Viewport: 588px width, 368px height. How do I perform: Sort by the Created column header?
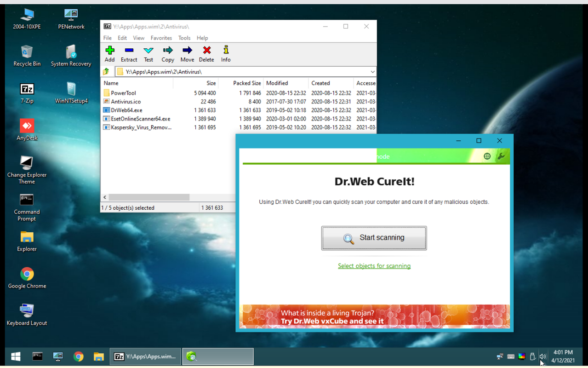331,83
